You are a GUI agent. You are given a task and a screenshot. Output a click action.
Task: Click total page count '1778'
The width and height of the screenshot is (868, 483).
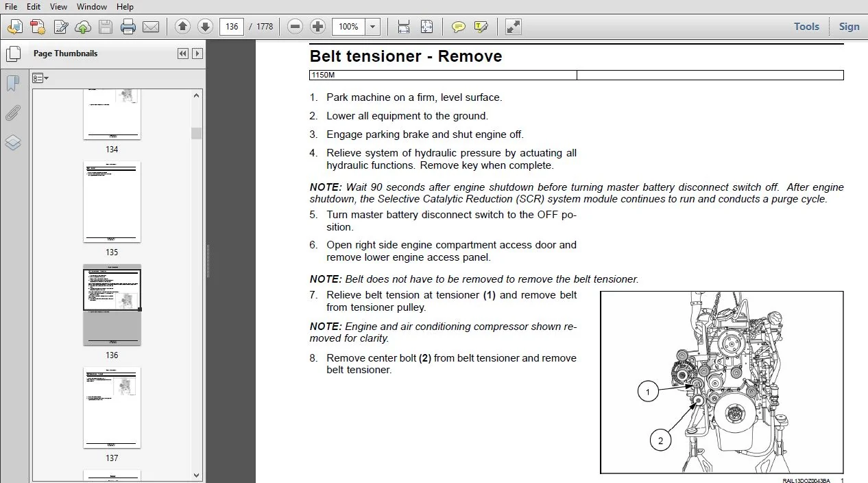pyautogui.click(x=265, y=27)
